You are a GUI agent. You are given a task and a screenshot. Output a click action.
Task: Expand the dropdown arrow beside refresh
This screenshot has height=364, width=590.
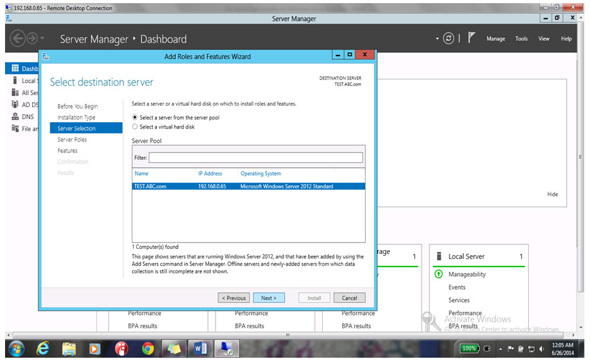pos(437,39)
